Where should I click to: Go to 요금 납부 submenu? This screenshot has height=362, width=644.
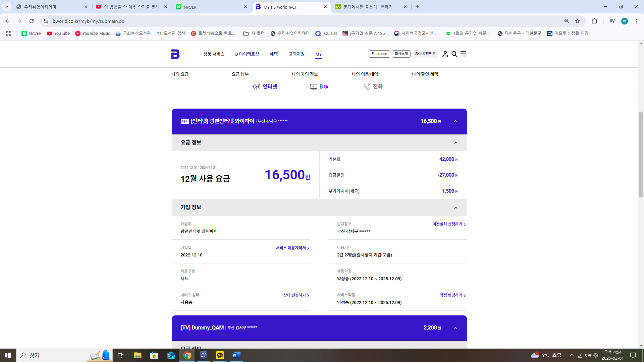pyautogui.click(x=240, y=74)
